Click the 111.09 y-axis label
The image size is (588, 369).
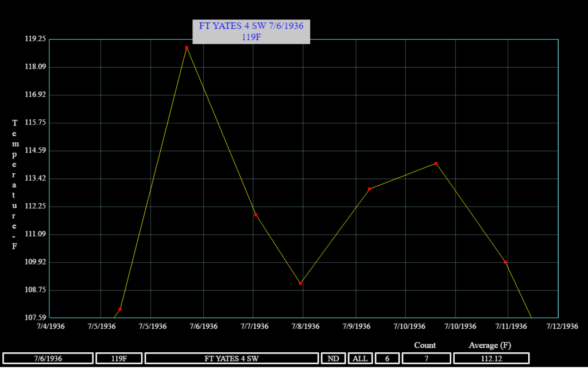[35, 234]
